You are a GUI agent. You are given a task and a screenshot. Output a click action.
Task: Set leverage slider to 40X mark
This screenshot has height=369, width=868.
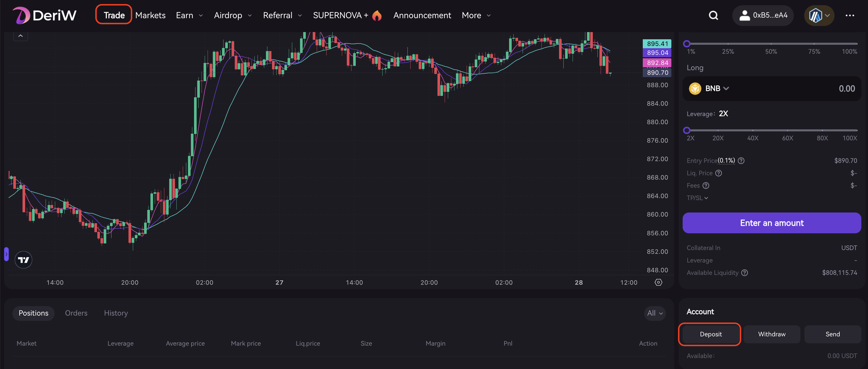click(x=752, y=131)
